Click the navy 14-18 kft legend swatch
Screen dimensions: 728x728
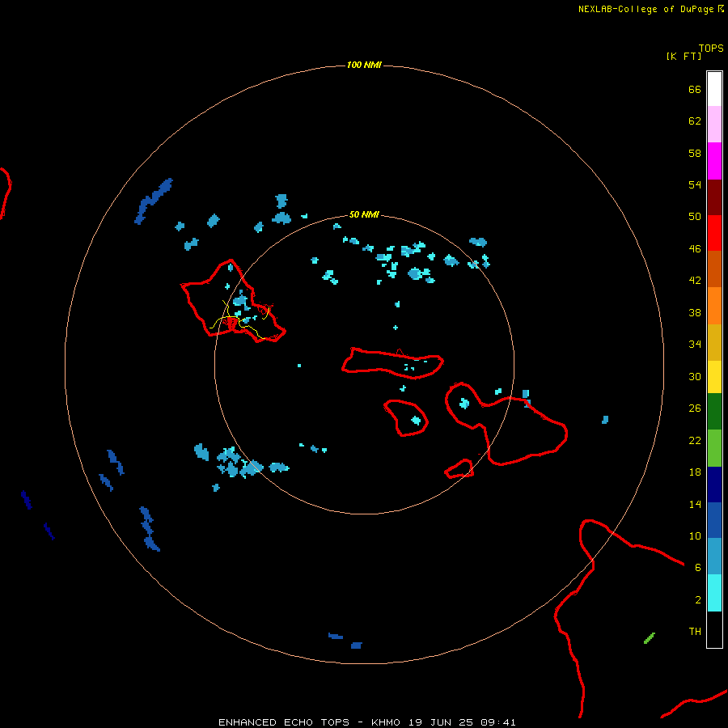(x=714, y=485)
